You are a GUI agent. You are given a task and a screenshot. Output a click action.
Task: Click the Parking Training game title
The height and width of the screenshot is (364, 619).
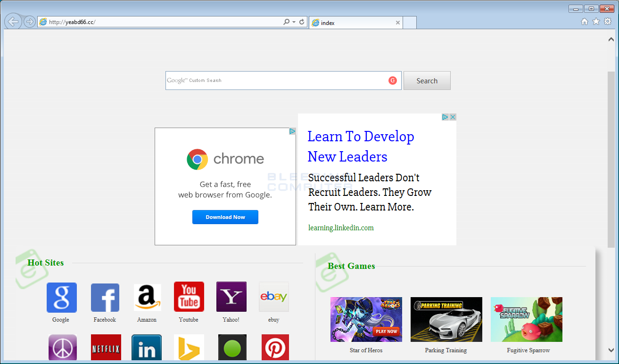446,350
